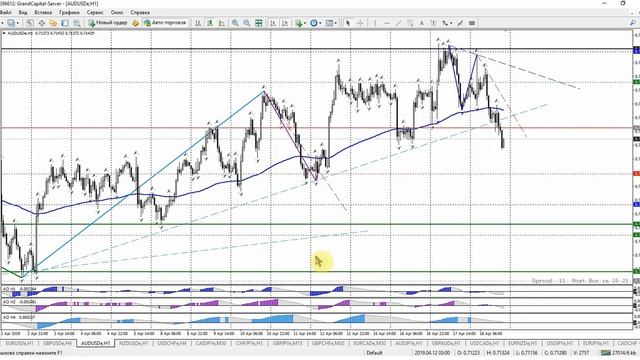Click the Default profile in status bar
This screenshot has height=360, width=640.
pyautogui.click(x=374, y=353)
